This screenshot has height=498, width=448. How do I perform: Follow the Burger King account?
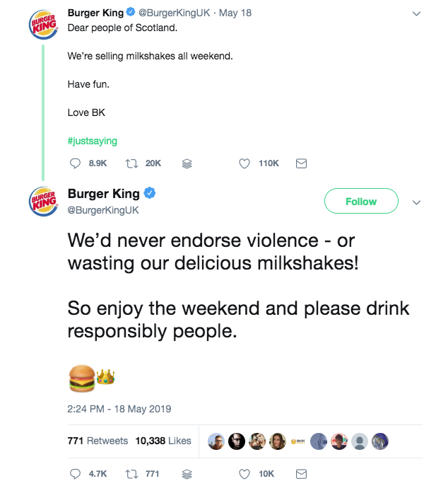pos(360,202)
